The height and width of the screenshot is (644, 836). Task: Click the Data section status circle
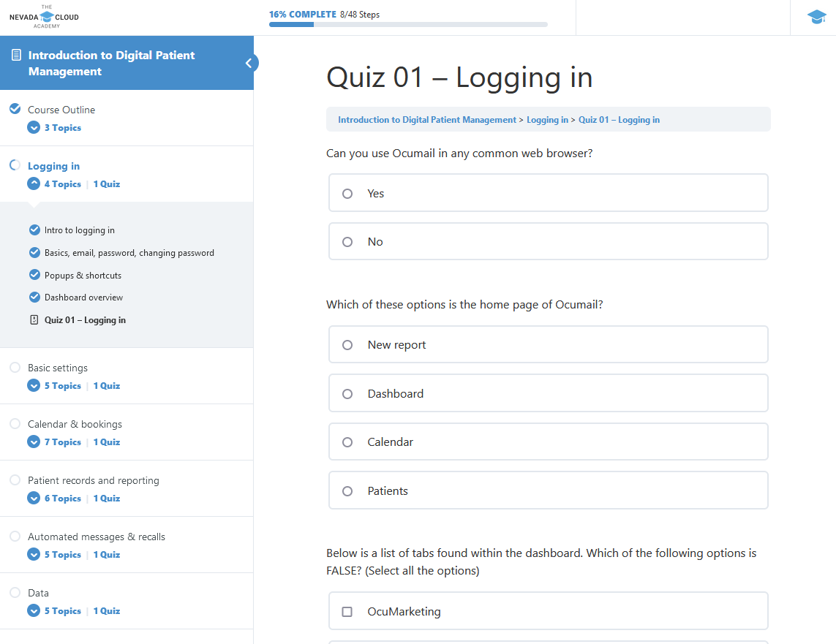point(15,592)
